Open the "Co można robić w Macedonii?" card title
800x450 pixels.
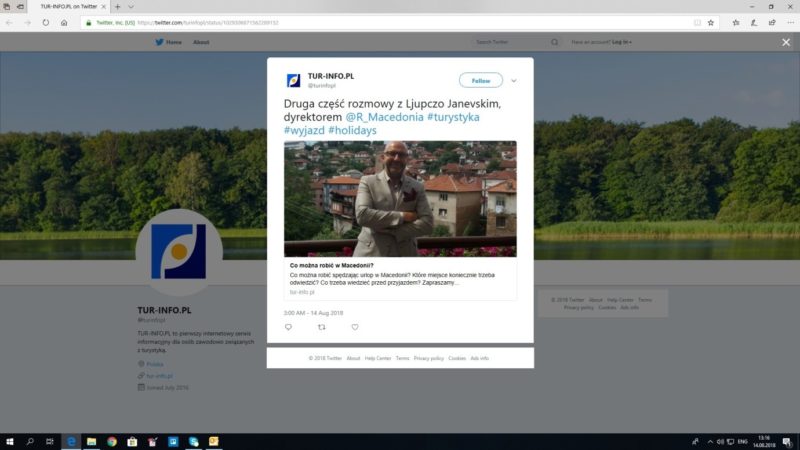tap(332, 265)
